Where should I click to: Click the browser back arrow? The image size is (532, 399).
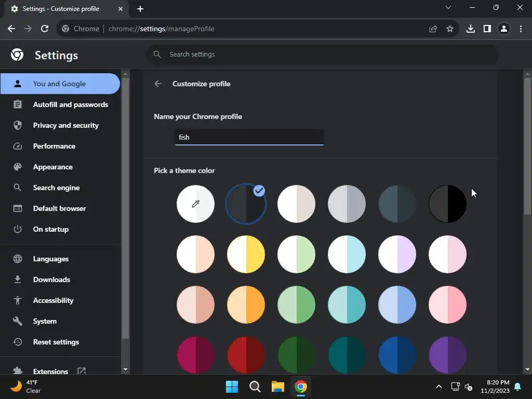tap(11, 29)
